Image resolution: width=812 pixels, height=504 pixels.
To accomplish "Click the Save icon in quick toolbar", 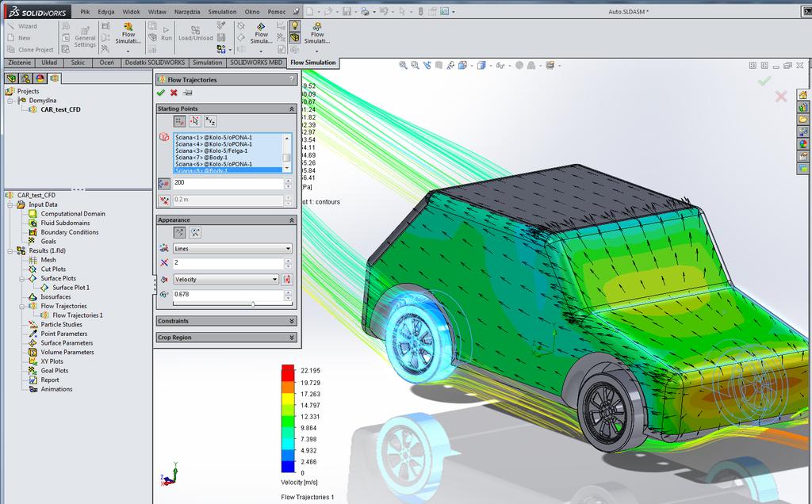I will pos(347,11).
